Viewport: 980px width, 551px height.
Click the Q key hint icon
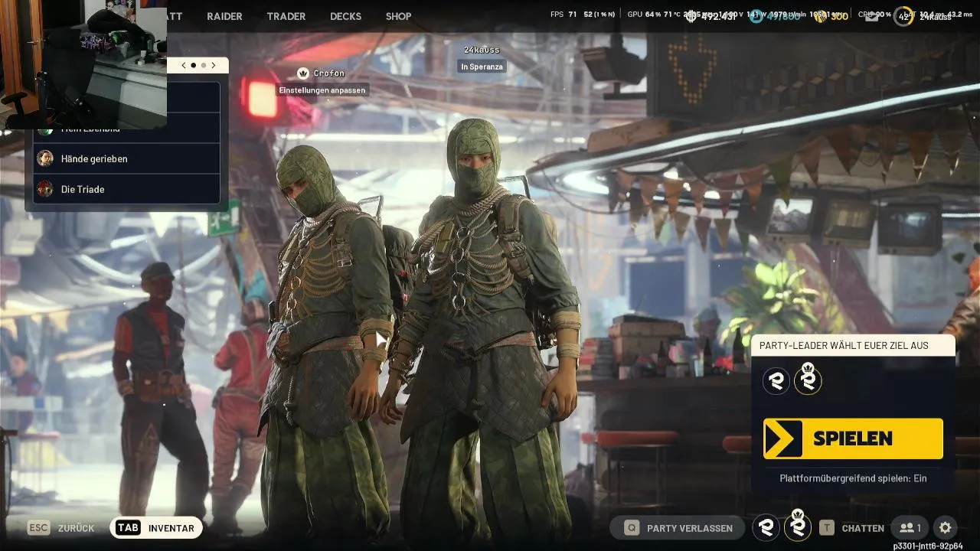[632, 527]
